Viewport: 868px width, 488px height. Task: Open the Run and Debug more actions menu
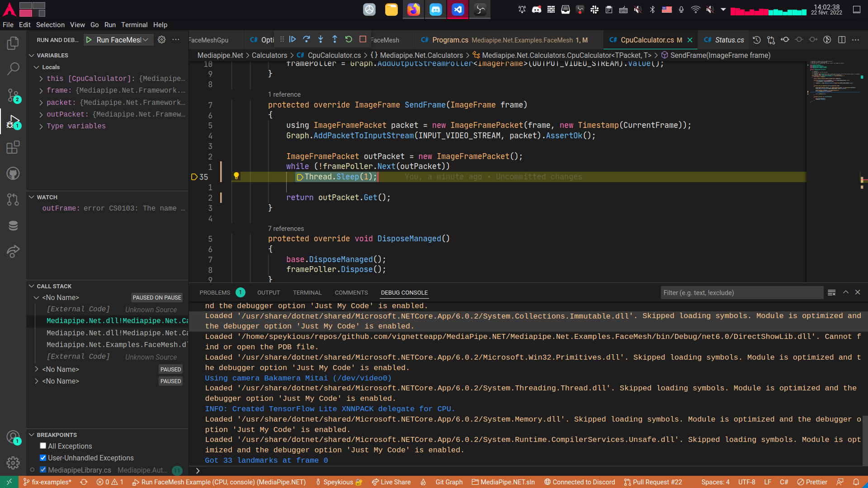coord(176,40)
